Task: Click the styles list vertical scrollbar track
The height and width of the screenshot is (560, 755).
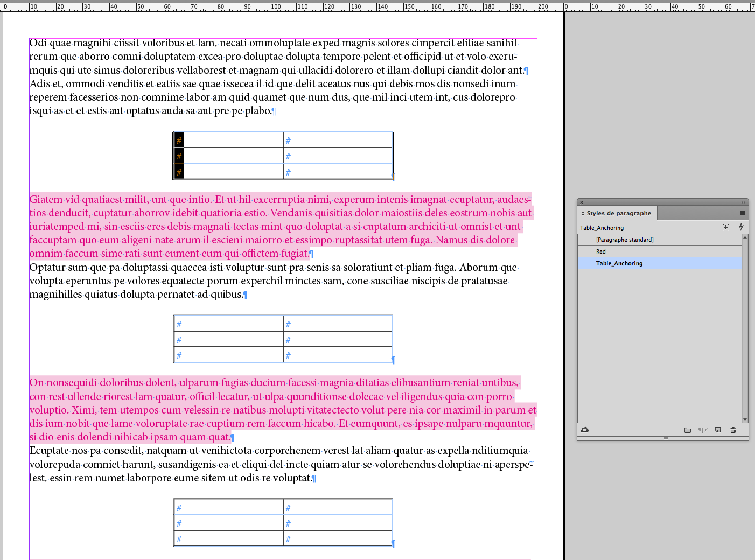Action: 745,328
